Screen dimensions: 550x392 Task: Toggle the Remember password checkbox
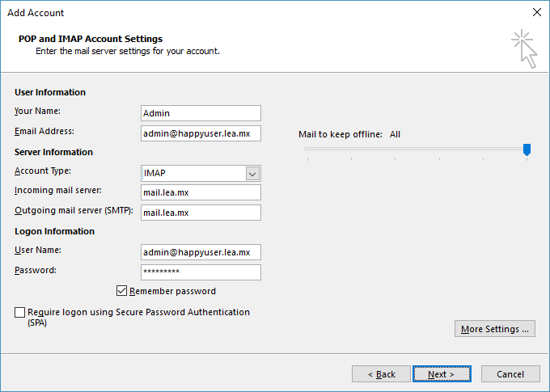click(x=121, y=291)
